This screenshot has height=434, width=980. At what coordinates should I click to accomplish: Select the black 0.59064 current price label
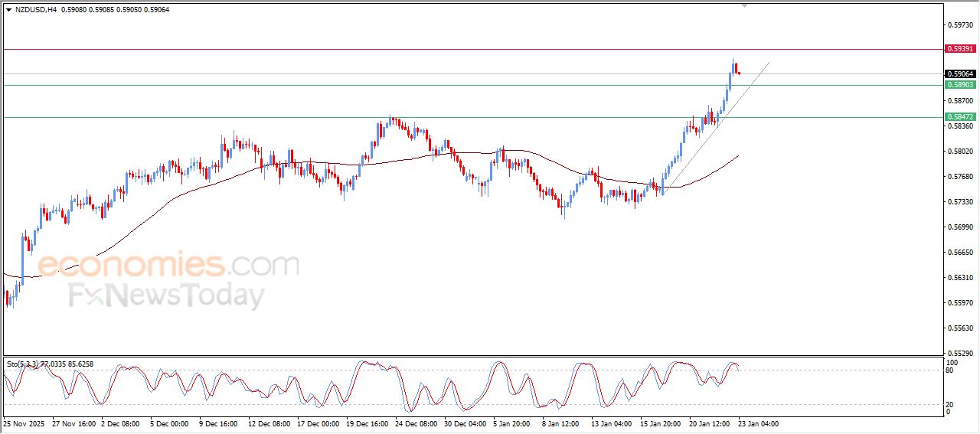point(960,74)
